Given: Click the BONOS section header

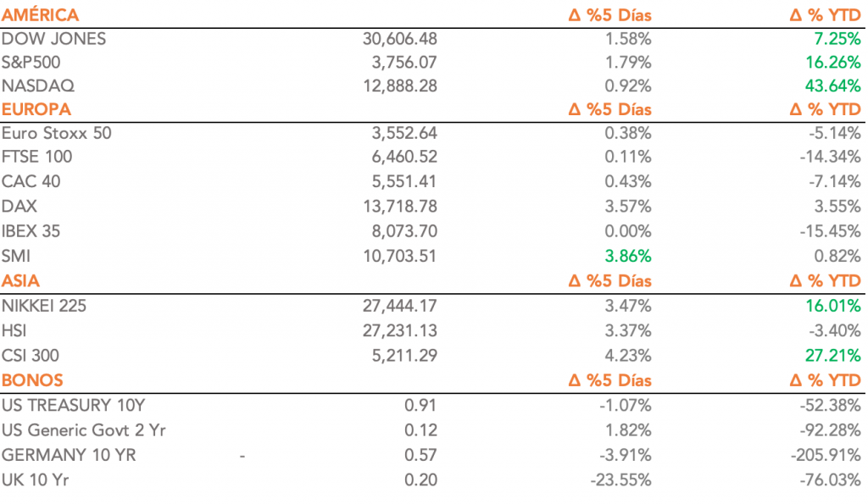Looking at the screenshot, I should click(x=33, y=380).
